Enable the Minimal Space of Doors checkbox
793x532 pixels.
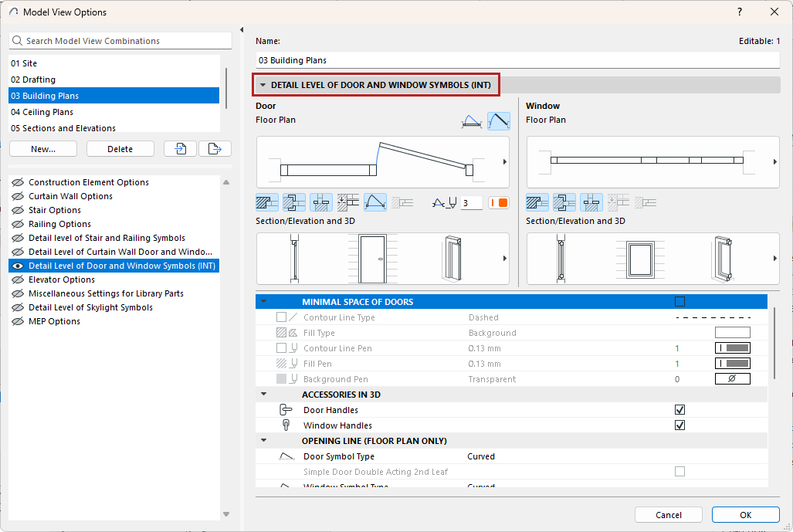click(679, 302)
